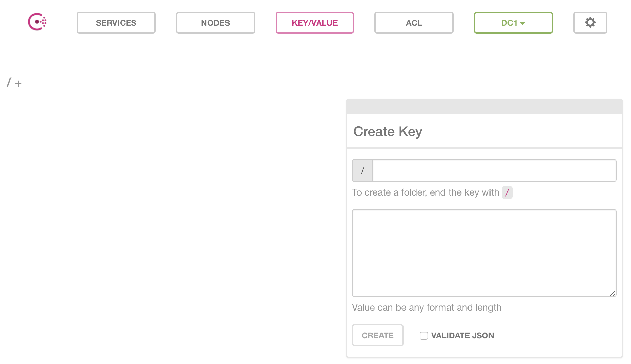Screen dimensions: 631x364
Task: Grab the value textarea resize handle
Action: (x=613, y=293)
